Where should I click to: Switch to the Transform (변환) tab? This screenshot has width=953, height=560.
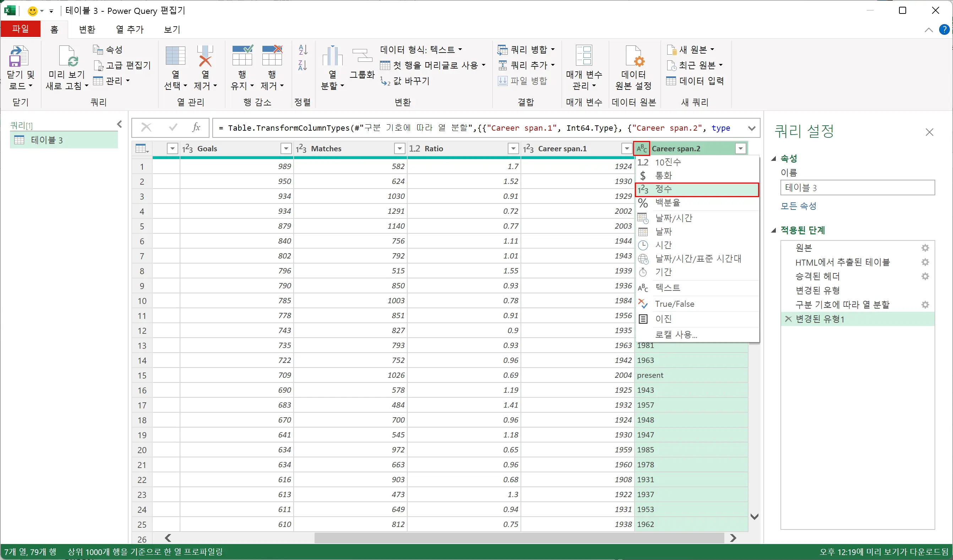point(87,29)
